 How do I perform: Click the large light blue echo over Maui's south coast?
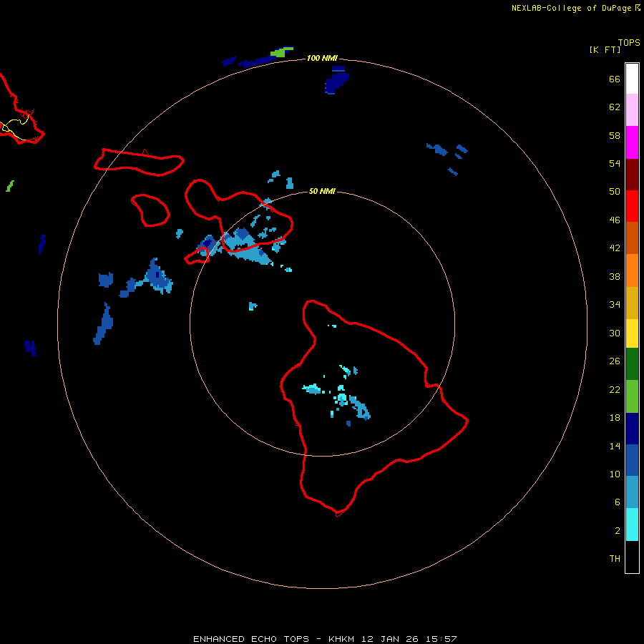[x=248, y=245]
